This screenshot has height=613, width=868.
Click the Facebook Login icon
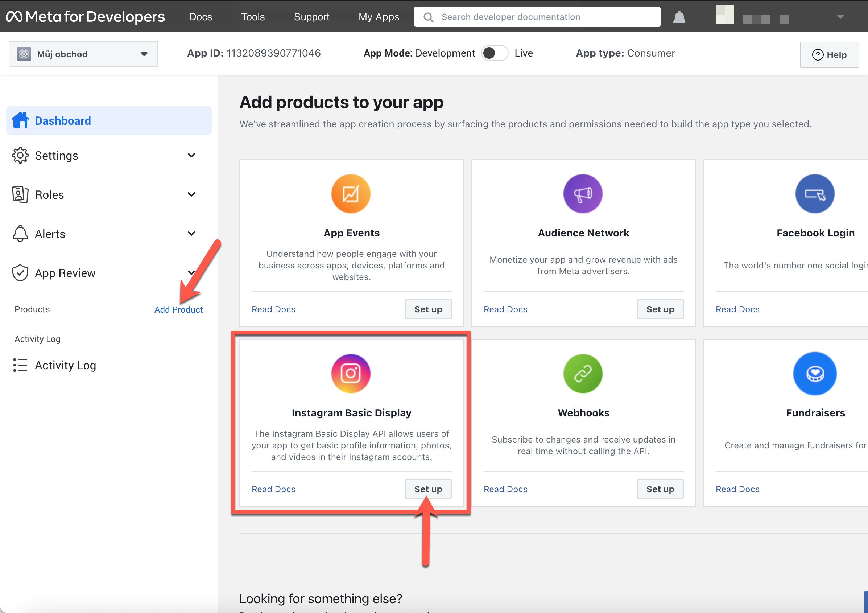[815, 194]
